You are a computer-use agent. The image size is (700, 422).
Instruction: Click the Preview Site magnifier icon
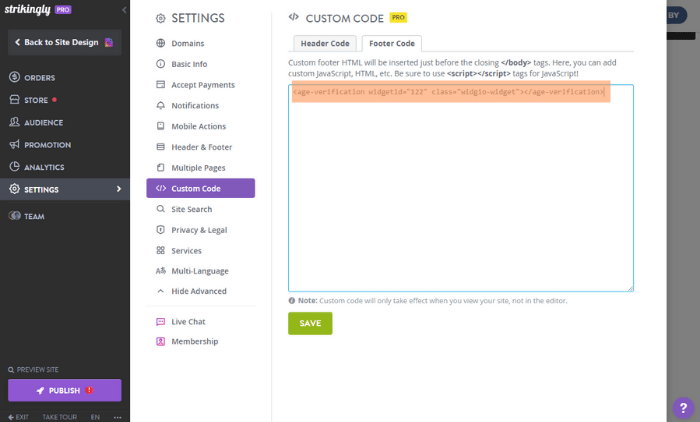point(11,370)
